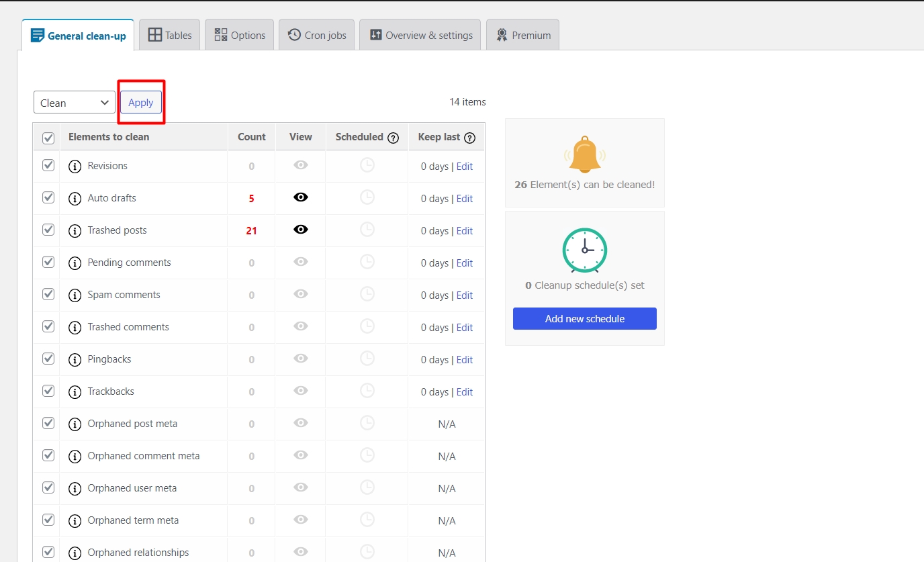This screenshot has height=562, width=924.
Task: Click the schedule clock icon for Revisions
Action: pos(367,165)
